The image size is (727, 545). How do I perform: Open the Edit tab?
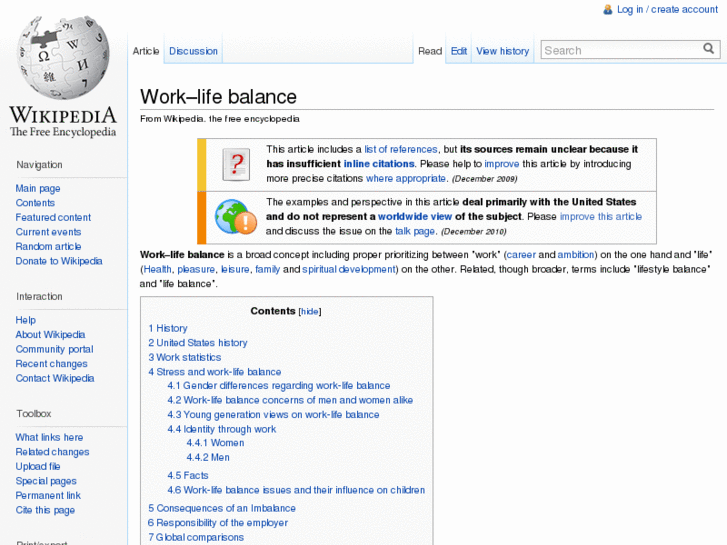click(x=459, y=51)
